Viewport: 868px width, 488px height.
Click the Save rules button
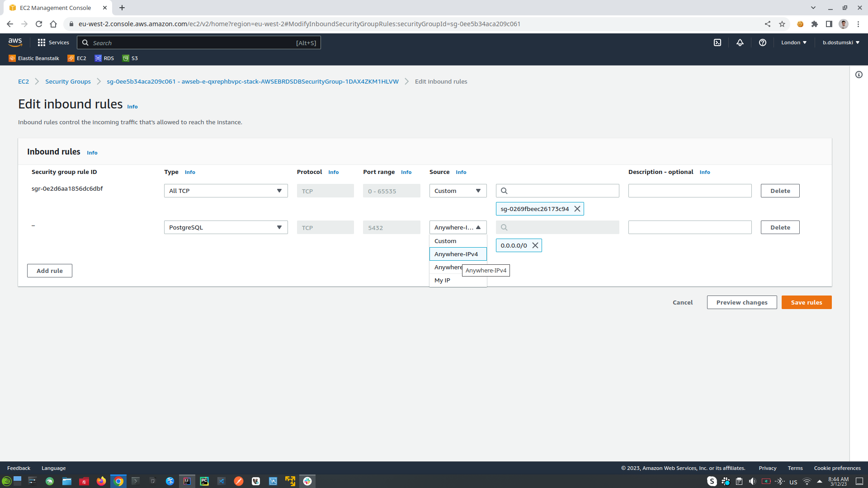[807, 302]
